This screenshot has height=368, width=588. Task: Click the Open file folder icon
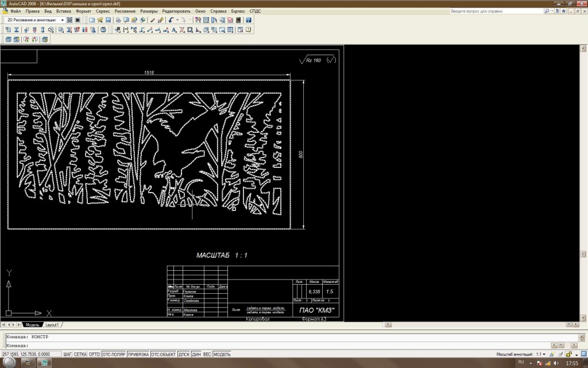[100, 20]
